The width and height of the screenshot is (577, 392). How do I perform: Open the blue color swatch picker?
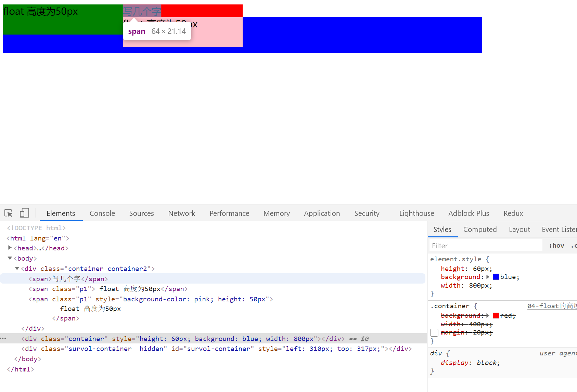[496, 277]
